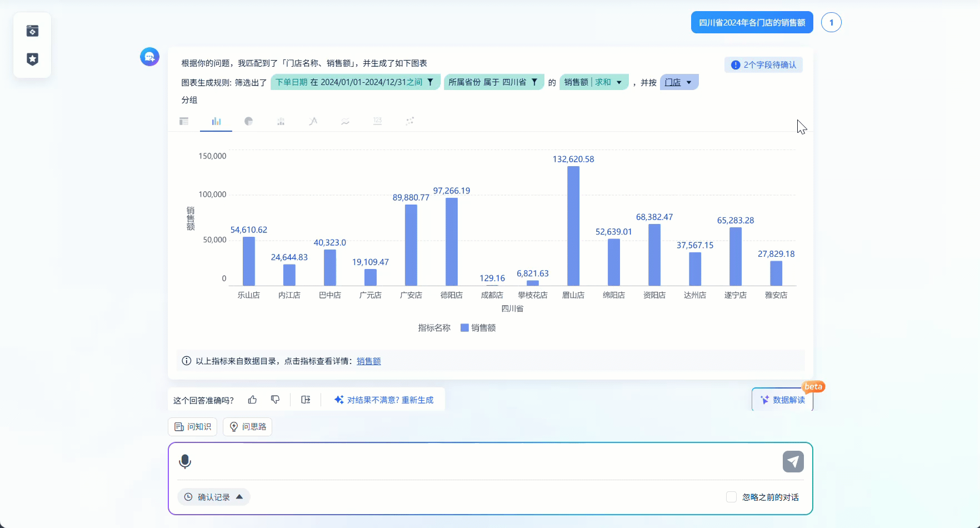Click the 这个回答准确吗? text

tap(203, 400)
